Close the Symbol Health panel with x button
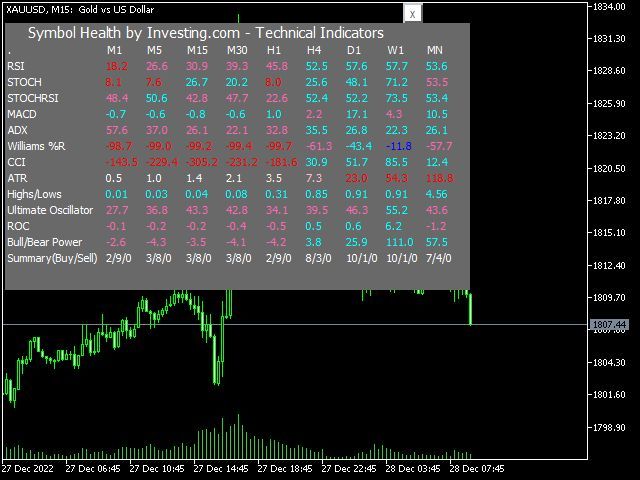This screenshot has height=480, width=640. [x=412, y=14]
